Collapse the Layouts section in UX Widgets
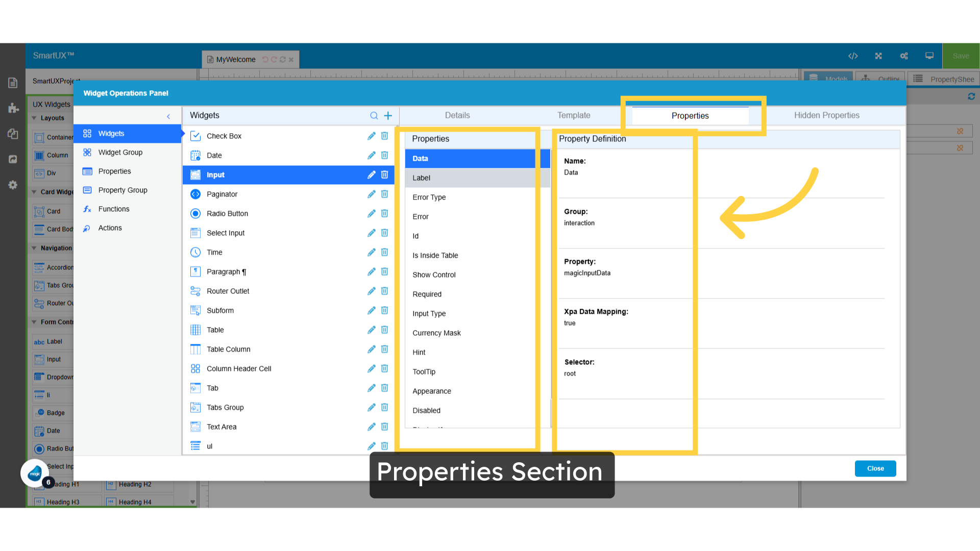The image size is (980, 551). click(34, 118)
